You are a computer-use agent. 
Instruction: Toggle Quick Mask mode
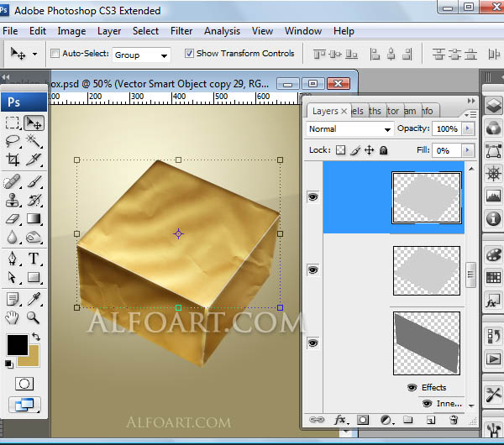click(x=24, y=384)
